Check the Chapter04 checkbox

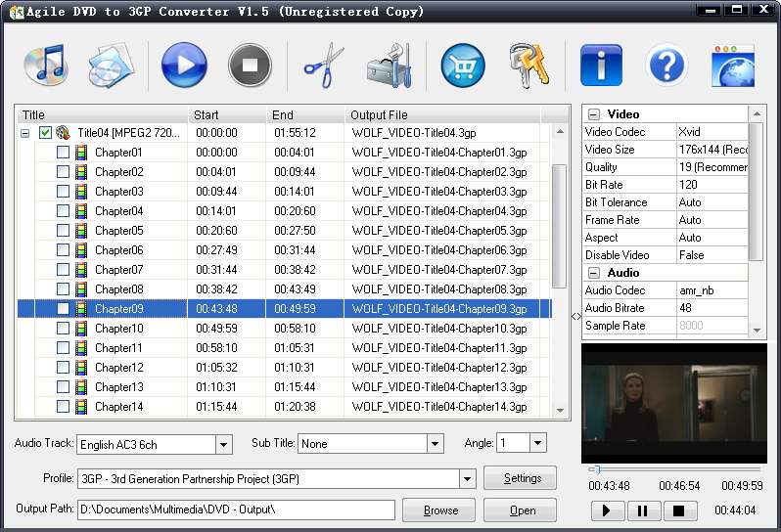[63, 210]
